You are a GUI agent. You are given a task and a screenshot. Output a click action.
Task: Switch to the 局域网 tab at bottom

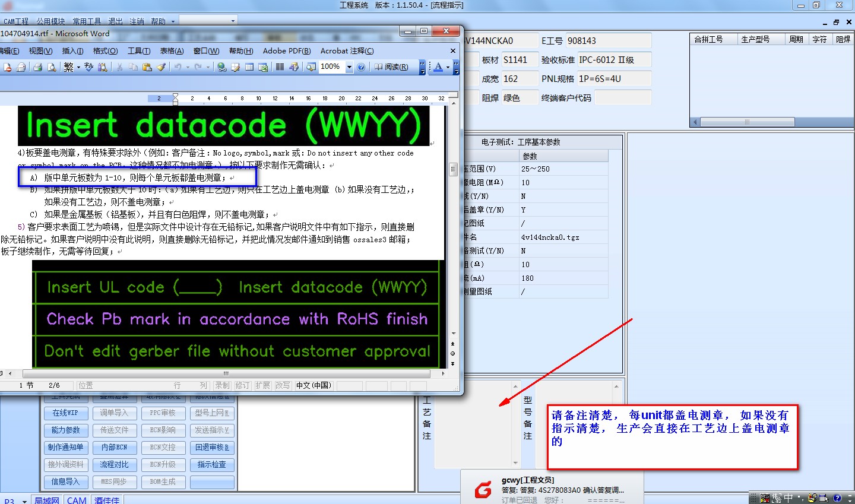pyautogui.click(x=46, y=500)
